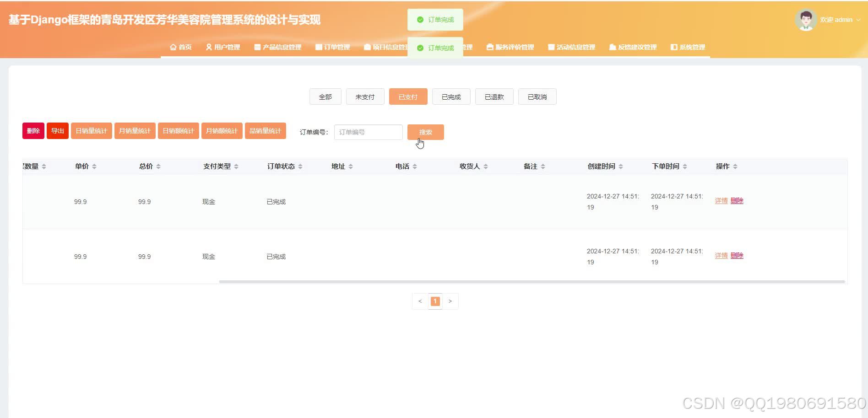Open 活动信息管理 from its navbar icon
This screenshot has height=418, width=868.
point(551,47)
